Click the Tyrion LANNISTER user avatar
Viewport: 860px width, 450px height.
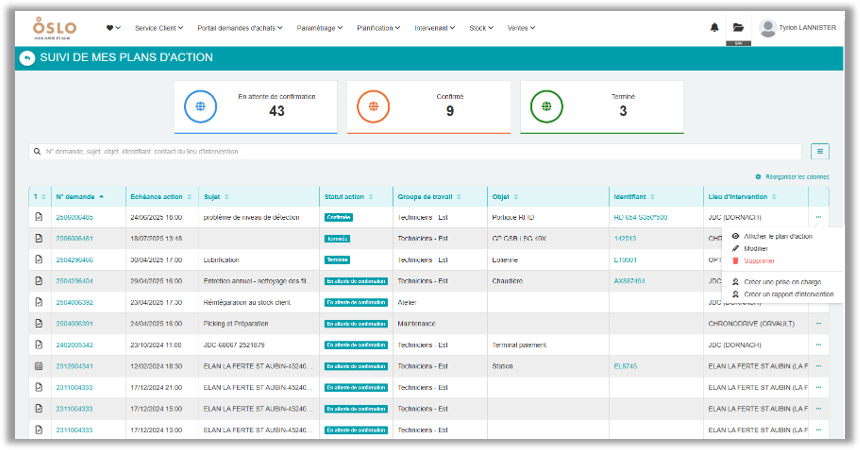768,28
